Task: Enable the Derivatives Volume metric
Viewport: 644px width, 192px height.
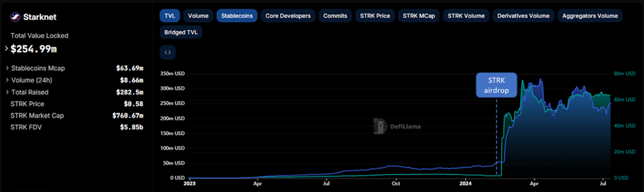Action: pos(524,16)
